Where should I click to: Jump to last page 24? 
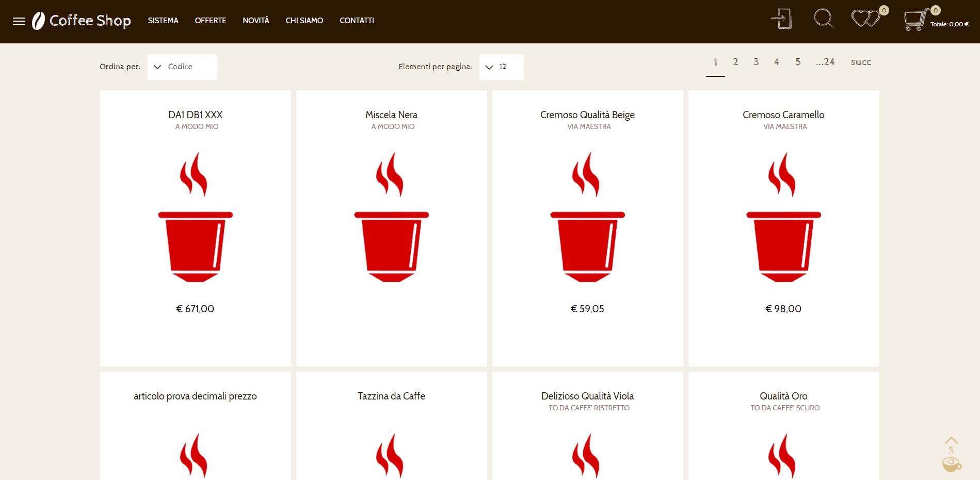tap(825, 62)
